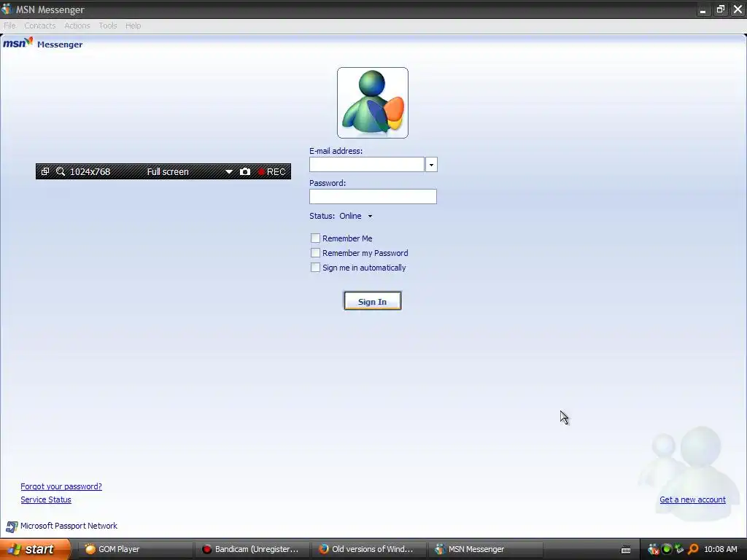Open the Service Status link
This screenshot has height=560, width=747.
click(x=46, y=499)
